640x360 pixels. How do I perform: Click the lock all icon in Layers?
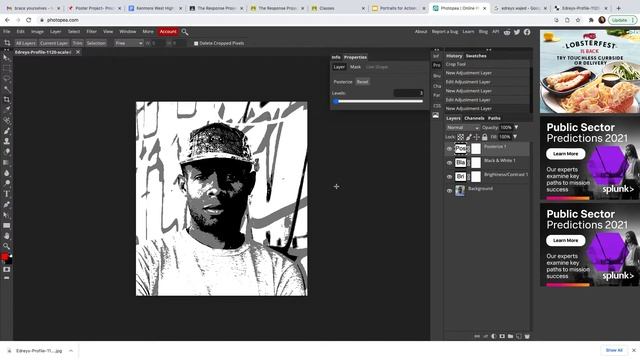click(x=484, y=137)
